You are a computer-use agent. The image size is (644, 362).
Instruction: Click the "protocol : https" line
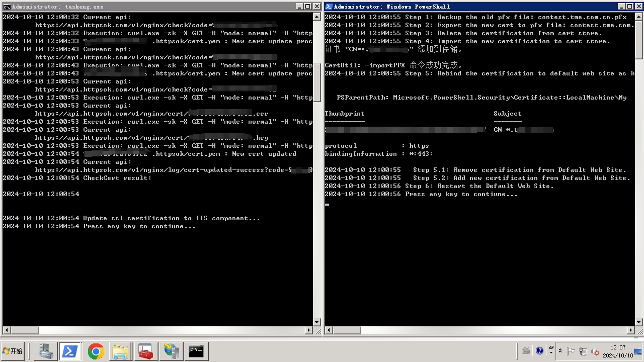[x=377, y=146]
